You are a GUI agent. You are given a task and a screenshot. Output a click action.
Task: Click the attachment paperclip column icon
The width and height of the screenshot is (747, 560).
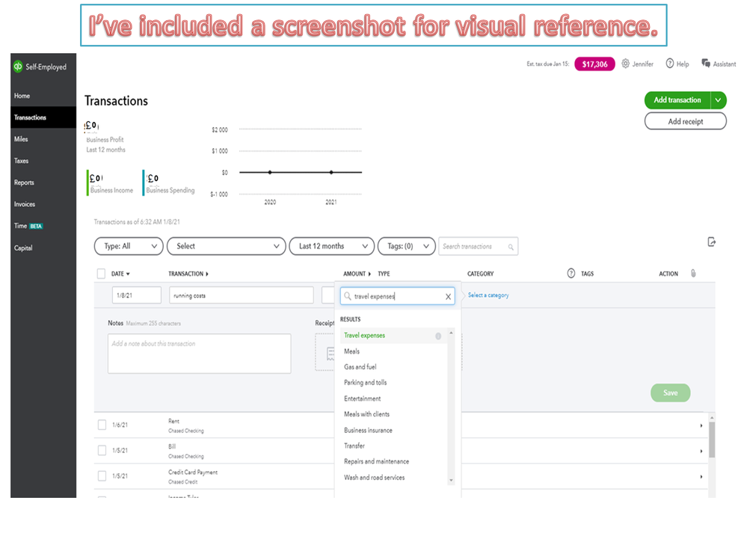pyautogui.click(x=693, y=274)
